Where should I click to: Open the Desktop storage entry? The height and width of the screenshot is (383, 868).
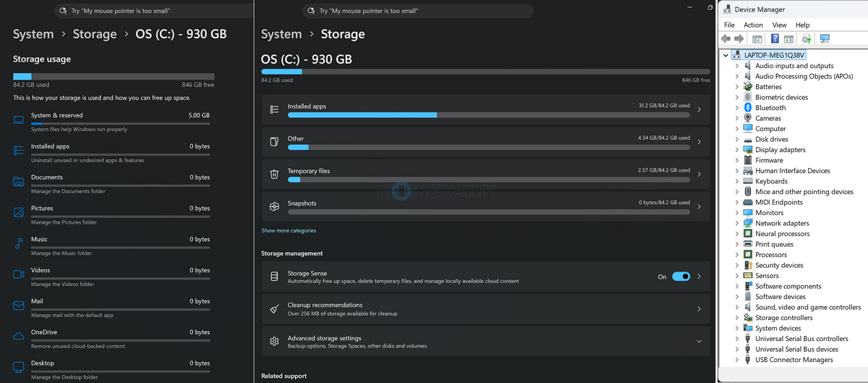[x=111, y=369]
